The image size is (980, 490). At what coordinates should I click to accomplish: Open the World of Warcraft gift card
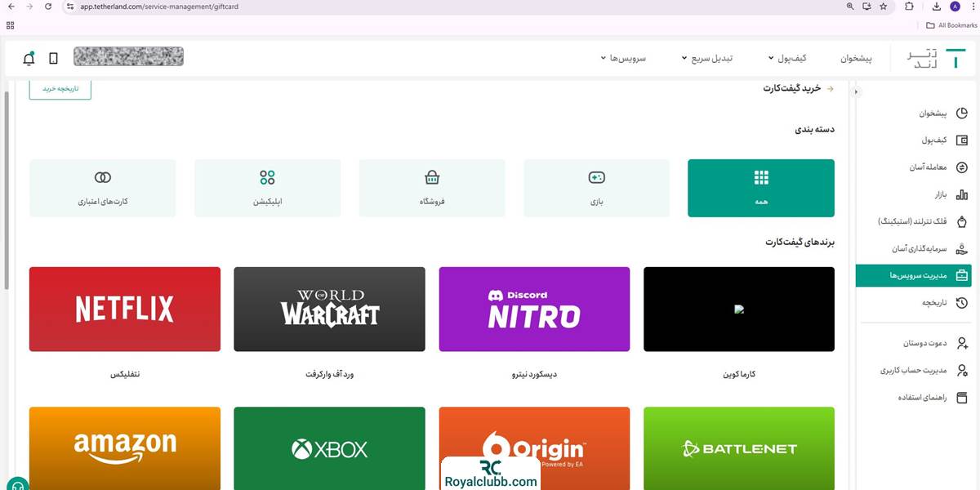click(x=329, y=310)
